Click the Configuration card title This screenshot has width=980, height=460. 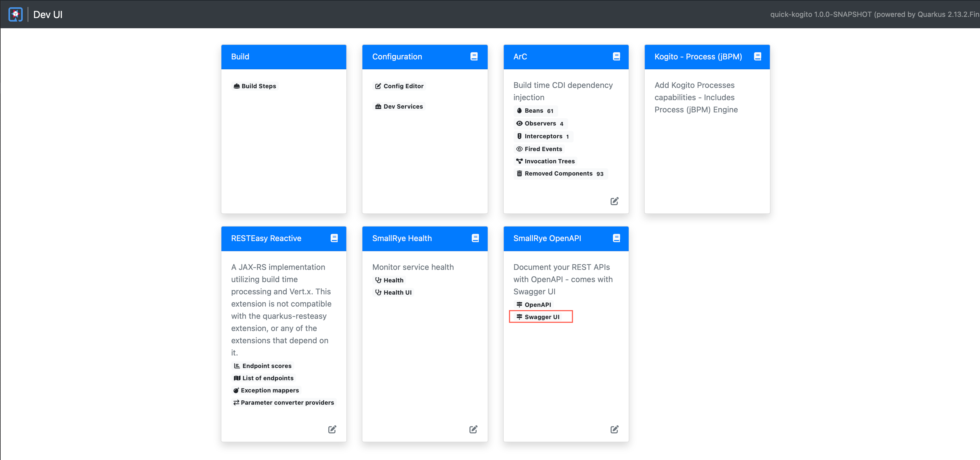click(x=397, y=57)
